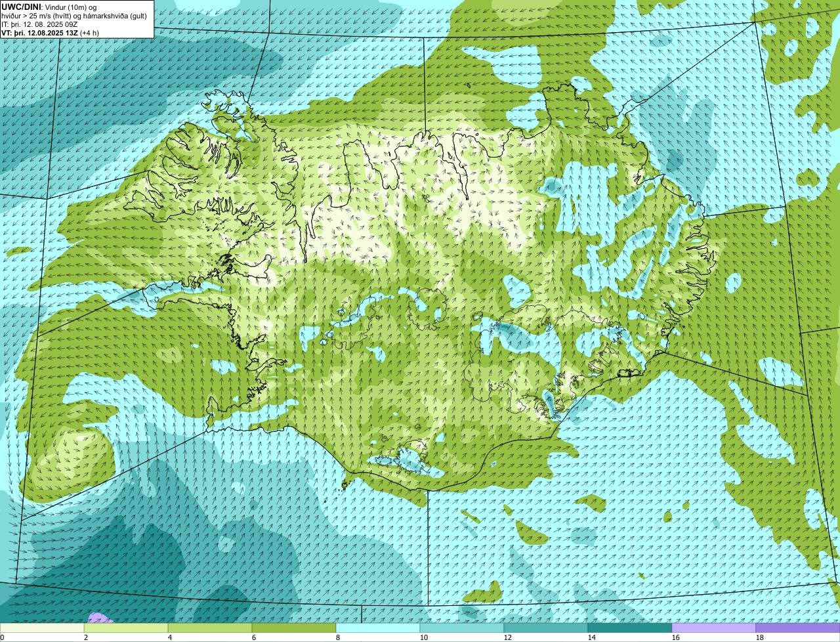This screenshot has height=642, width=840.
Task: Click the legend tick label "10"
Action: tap(424, 637)
